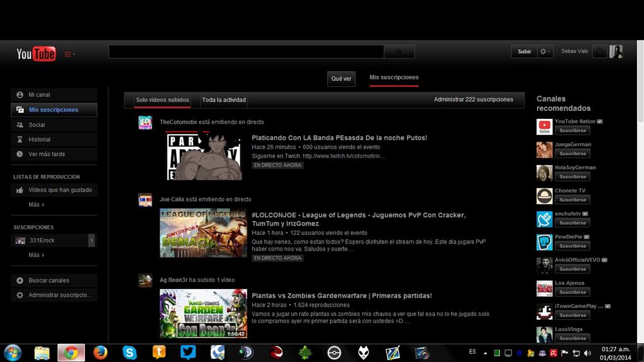
Task: Click the PewDiePie channel icon
Action: (544, 242)
